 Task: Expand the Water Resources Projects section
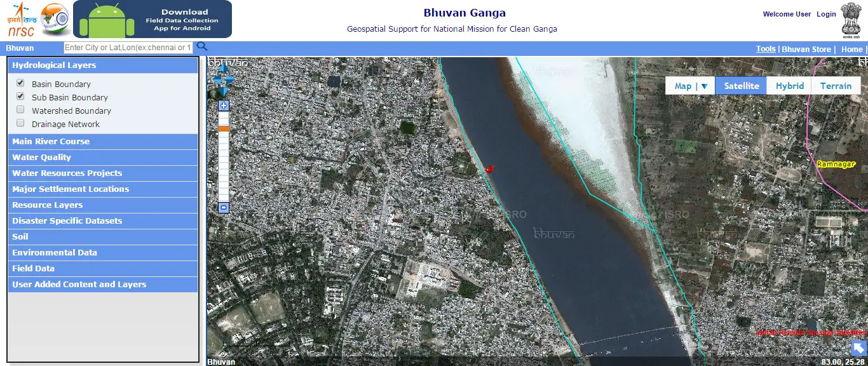[103, 173]
